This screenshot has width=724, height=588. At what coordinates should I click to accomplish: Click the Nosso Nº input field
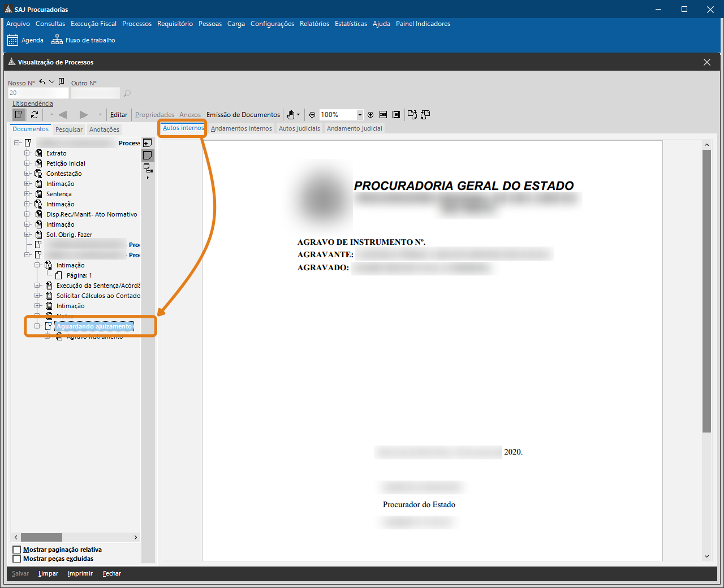coord(38,93)
